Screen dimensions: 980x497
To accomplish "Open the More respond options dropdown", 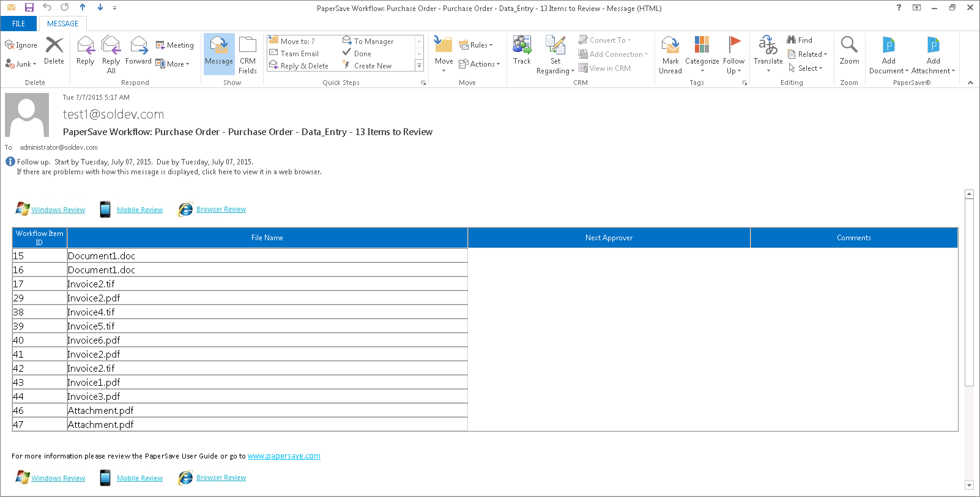I will tap(173, 64).
